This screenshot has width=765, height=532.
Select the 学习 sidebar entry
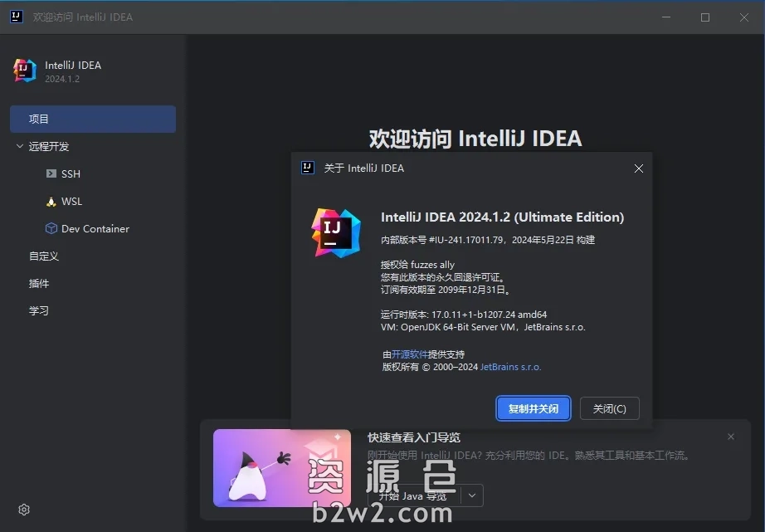click(37, 310)
